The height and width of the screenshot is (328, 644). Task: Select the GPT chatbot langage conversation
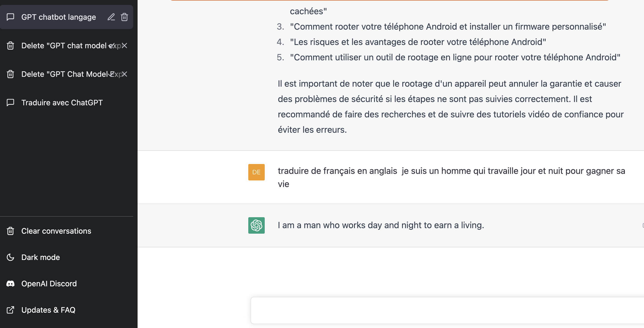coord(67,17)
